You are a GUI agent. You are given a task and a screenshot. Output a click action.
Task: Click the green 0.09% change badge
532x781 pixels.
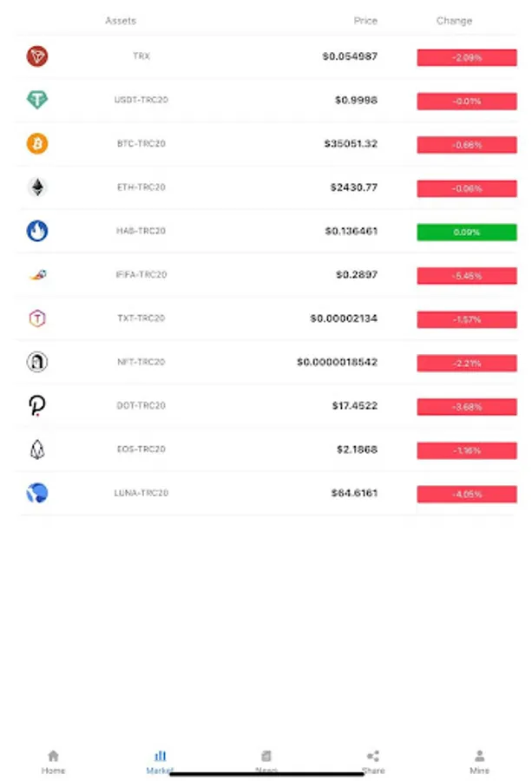466,232
